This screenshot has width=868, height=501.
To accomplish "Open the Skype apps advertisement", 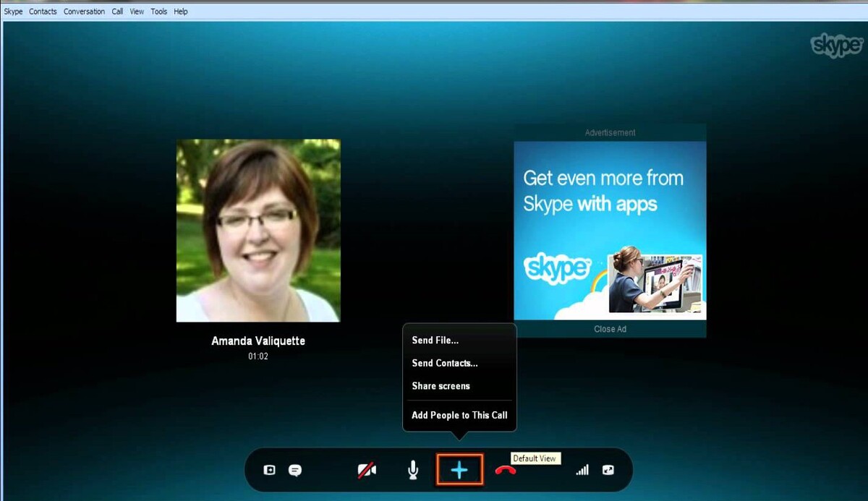I will [610, 230].
